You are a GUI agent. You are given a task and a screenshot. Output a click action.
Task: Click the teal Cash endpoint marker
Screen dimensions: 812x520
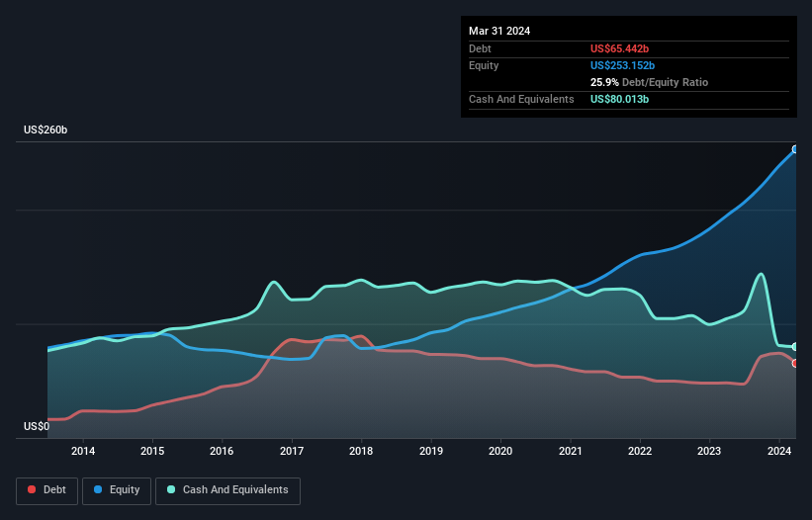pos(795,347)
